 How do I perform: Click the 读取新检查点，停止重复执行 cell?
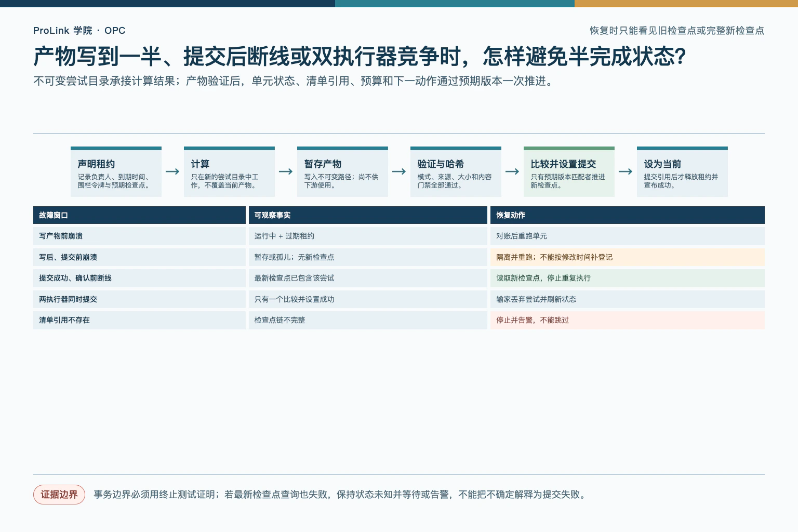628,278
